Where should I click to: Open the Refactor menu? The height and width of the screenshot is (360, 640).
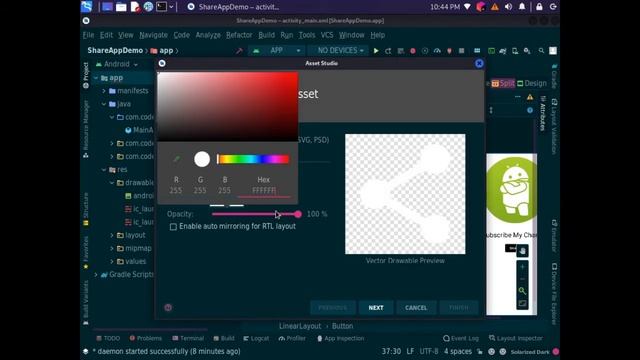[239, 35]
